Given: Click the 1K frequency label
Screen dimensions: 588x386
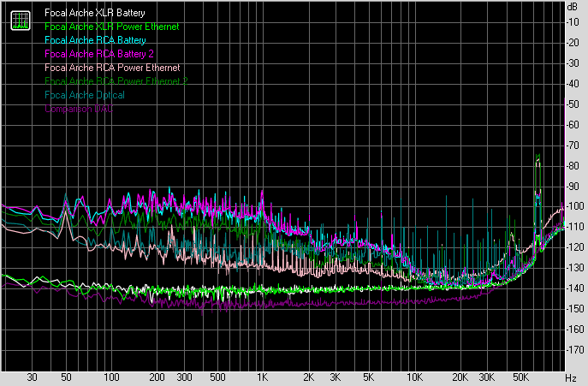Looking at the screenshot, I should coord(263,377).
